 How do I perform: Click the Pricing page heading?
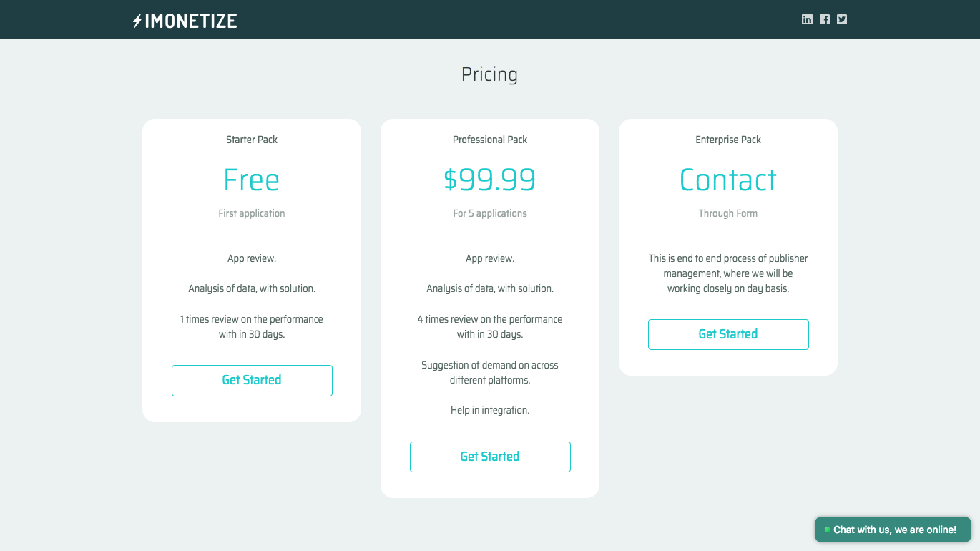490,74
